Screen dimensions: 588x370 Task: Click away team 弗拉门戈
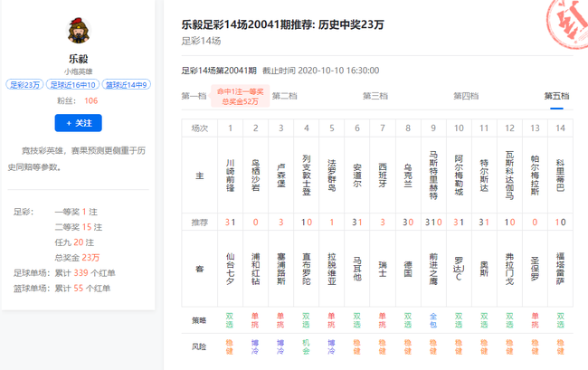coord(509,269)
